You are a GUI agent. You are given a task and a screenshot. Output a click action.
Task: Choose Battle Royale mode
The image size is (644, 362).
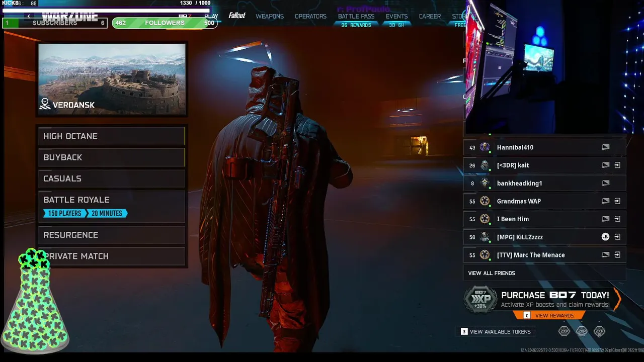pos(112,206)
